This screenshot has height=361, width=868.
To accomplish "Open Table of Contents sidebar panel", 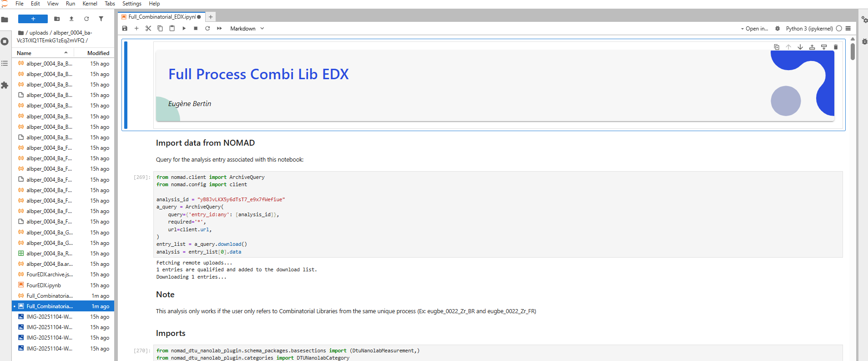I will [5, 63].
